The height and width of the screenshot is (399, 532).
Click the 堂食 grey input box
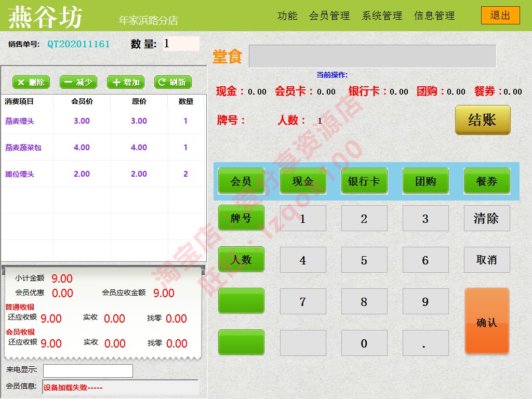click(x=373, y=56)
